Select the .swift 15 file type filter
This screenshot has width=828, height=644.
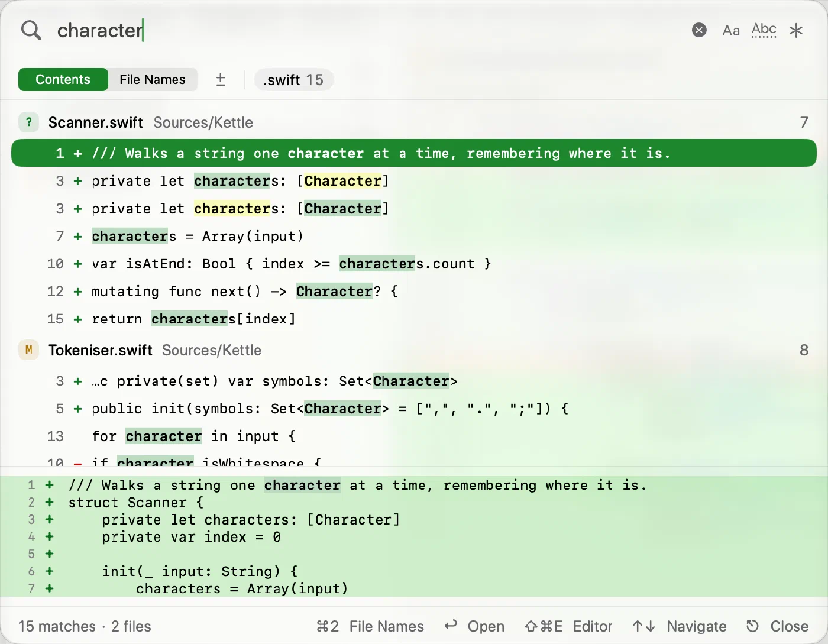click(293, 80)
